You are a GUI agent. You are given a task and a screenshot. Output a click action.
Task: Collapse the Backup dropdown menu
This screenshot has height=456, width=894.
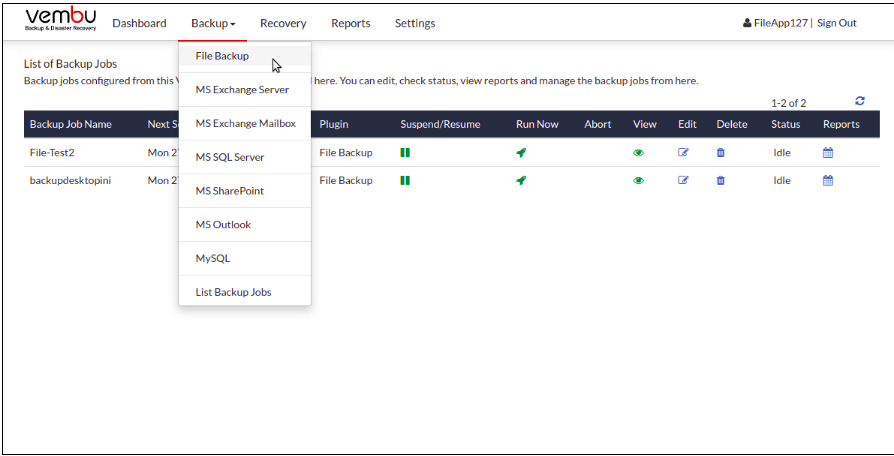pos(213,23)
